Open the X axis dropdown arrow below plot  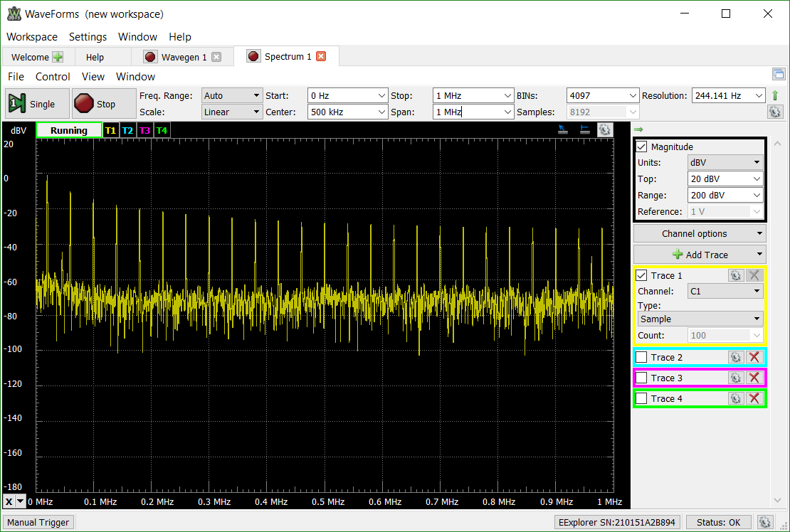point(21,501)
